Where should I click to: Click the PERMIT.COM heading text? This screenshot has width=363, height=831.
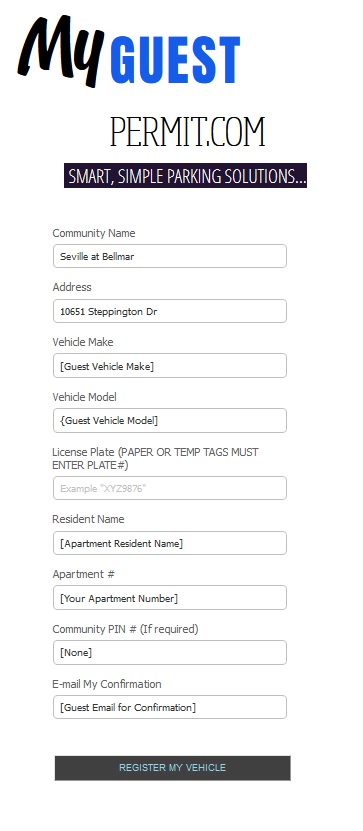point(188,132)
